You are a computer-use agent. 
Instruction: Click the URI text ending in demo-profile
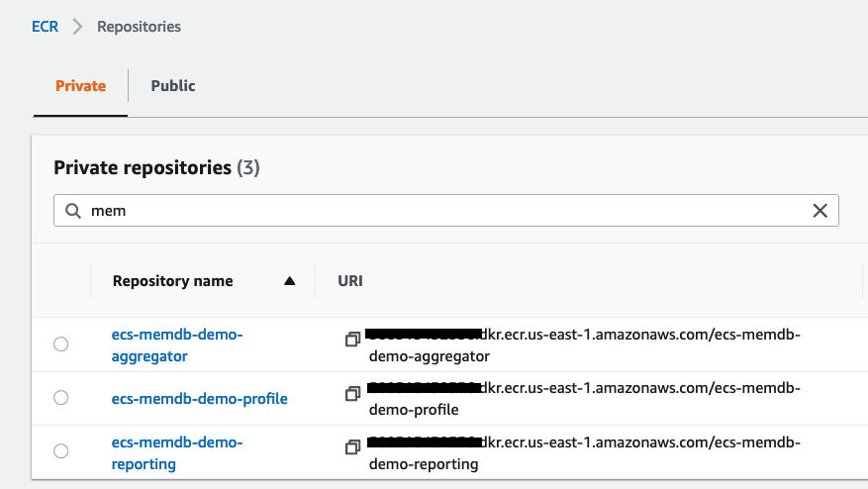584,399
